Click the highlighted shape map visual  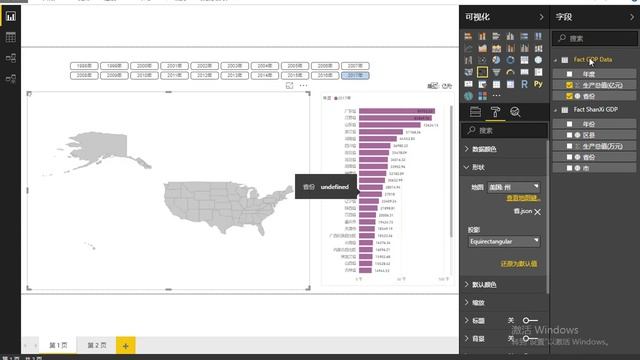click(x=482, y=72)
